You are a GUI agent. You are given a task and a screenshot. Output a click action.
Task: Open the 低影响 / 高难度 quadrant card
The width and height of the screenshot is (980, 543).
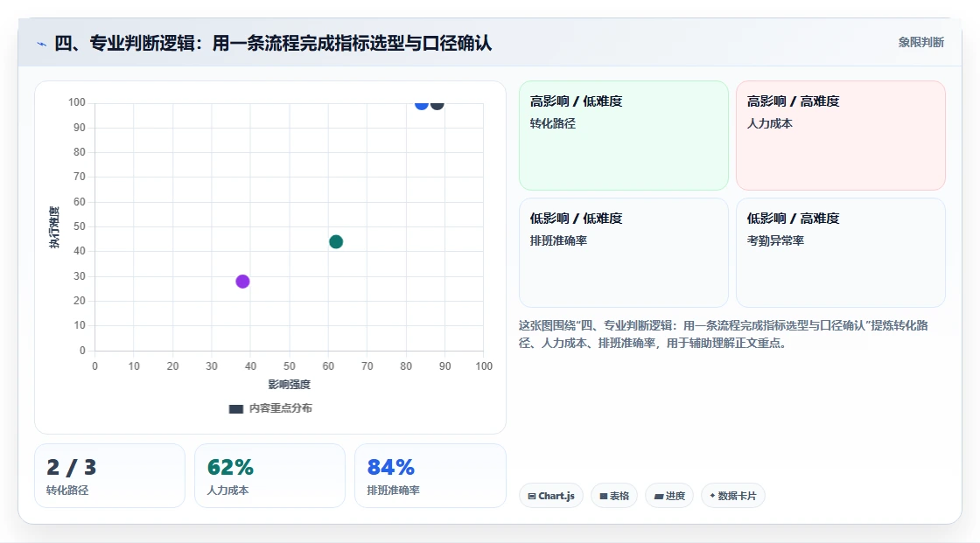tap(841, 253)
